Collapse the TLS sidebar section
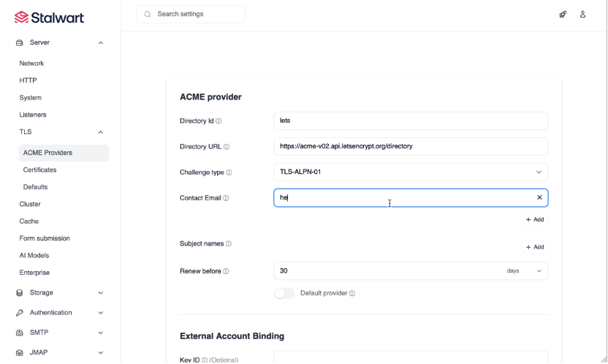Screen dimensions: 608x364 click(x=100, y=132)
